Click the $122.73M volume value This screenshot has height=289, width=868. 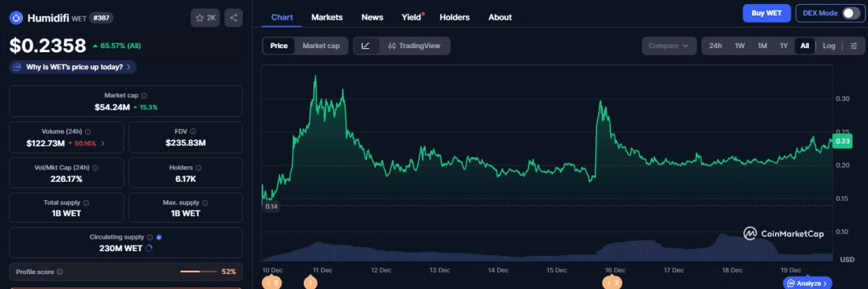point(45,143)
